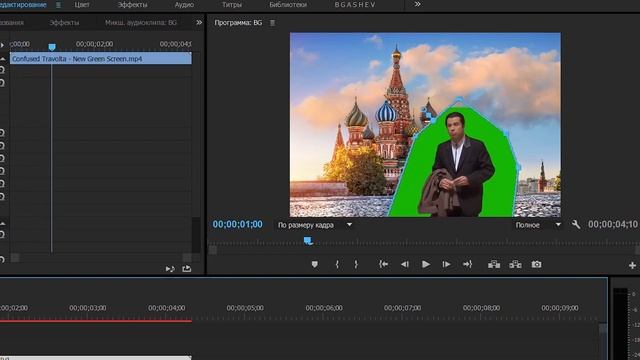
Task: Switch to the Библиотеки workspace
Action: 288,5
